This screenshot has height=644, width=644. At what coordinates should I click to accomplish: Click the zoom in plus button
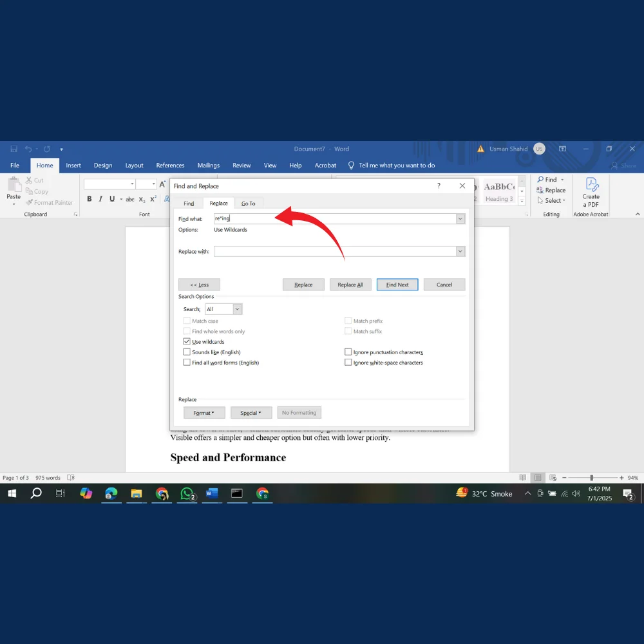(621, 477)
